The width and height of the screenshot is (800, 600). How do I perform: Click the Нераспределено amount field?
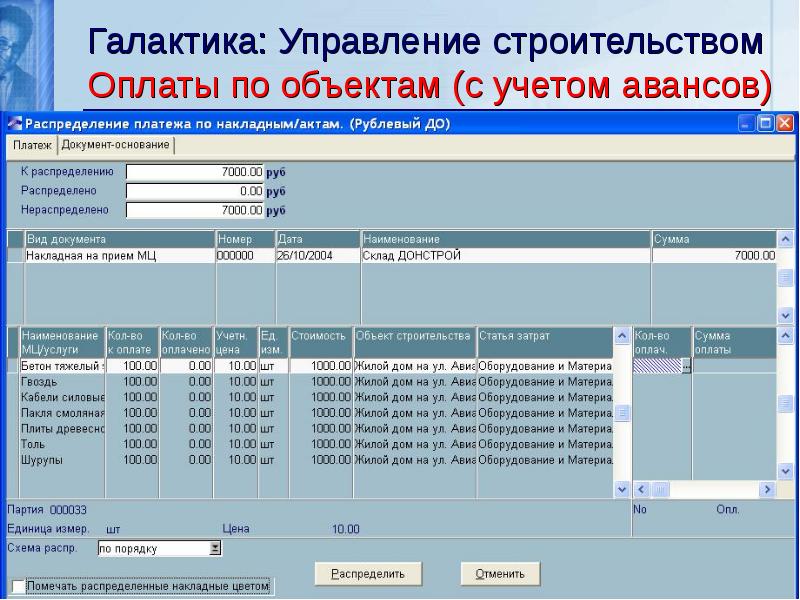[x=195, y=210]
